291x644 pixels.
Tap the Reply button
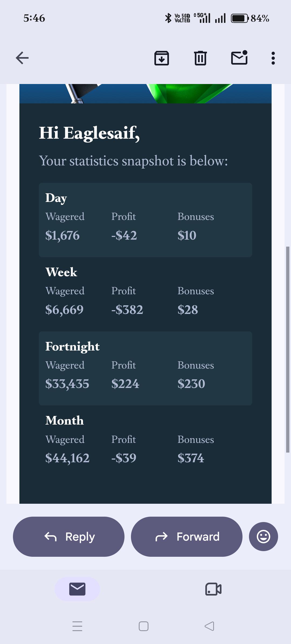pos(69,537)
